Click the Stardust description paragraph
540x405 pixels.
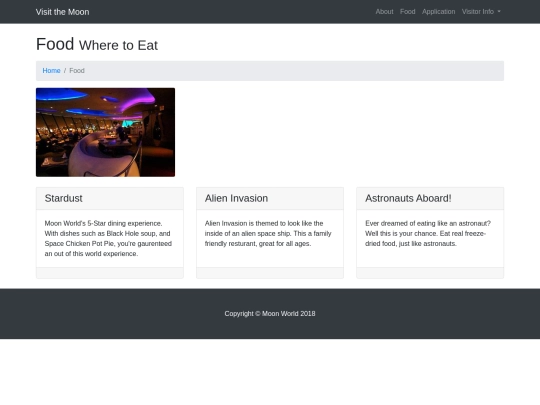coord(109,238)
